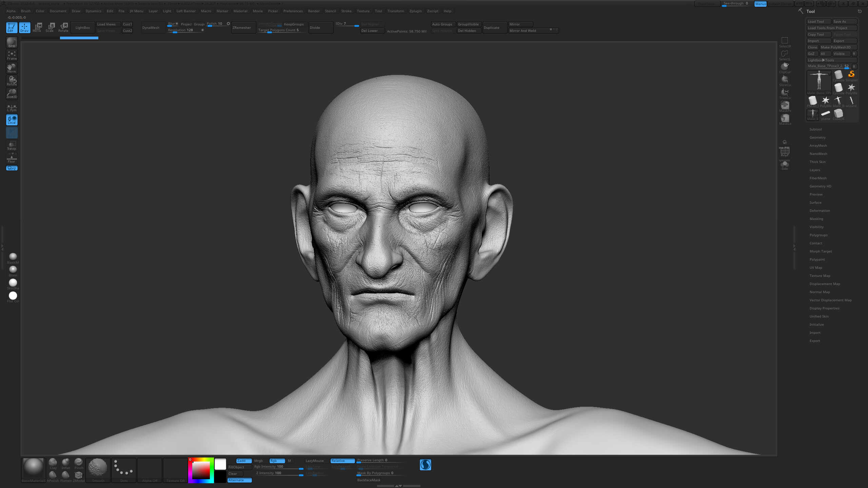Click the Z Intensity slider

tap(278, 473)
